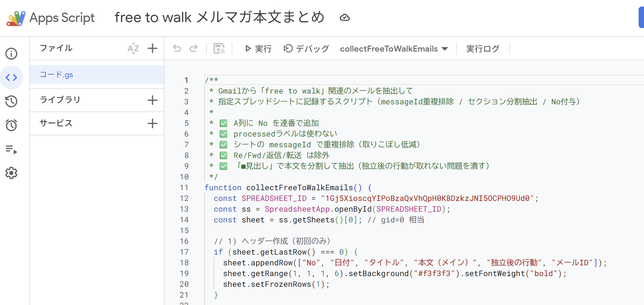Open the Triggers alarm clock icon
Screen dimensions: 644x305
11,125
